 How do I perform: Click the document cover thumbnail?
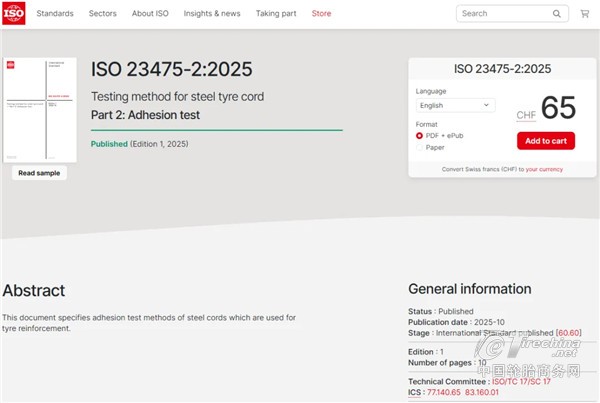pyautogui.click(x=40, y=110)
